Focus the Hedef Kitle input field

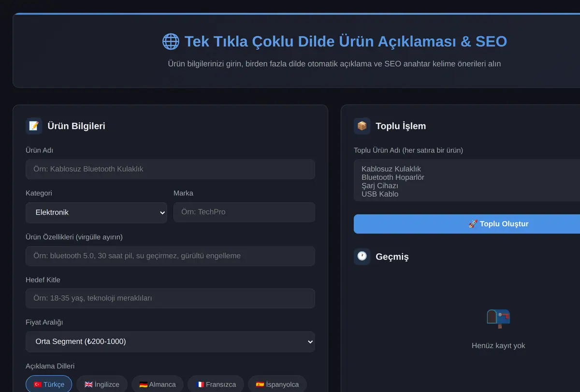pos(170,298)
